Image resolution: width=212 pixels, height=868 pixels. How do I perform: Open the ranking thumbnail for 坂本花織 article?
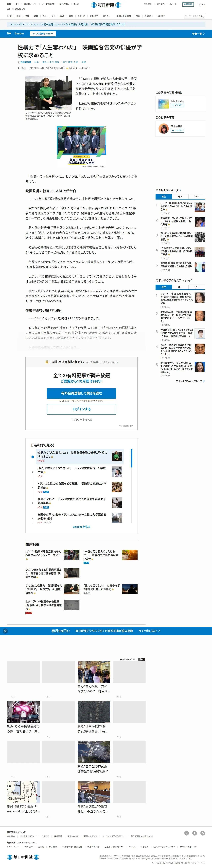199,222
